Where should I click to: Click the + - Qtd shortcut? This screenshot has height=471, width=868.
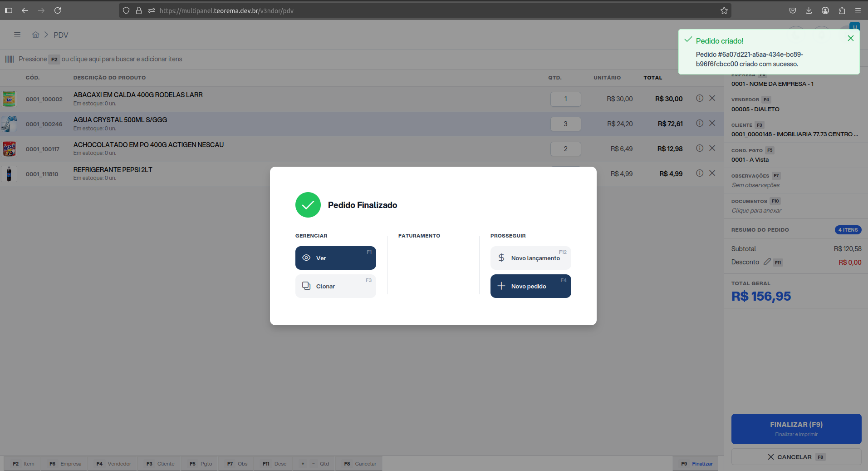(x=315, y=464)
